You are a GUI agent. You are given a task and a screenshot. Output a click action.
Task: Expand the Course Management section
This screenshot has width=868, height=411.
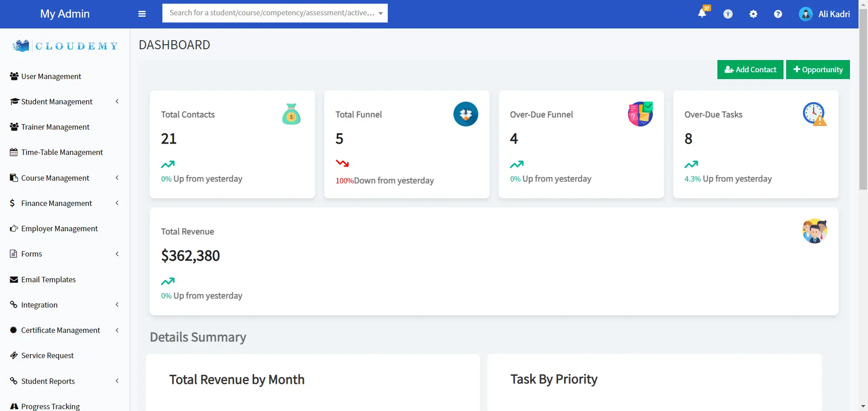coord(117,177)
